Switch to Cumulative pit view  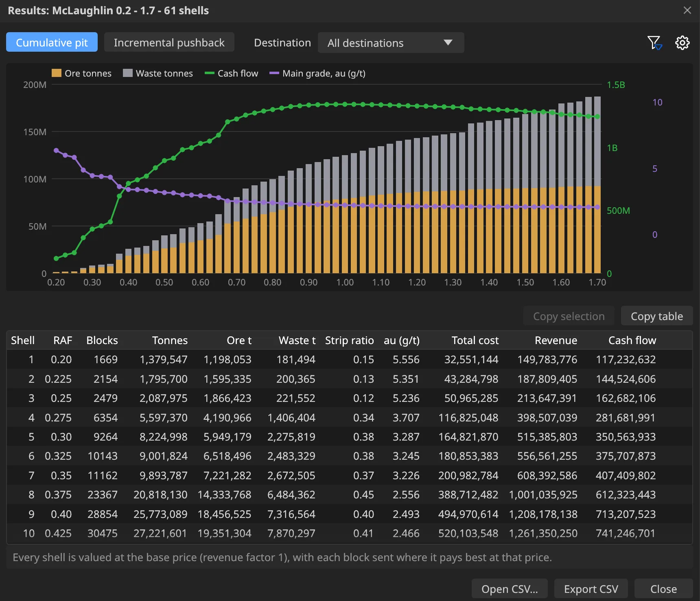pyautogui.click(x=52, y=42)
